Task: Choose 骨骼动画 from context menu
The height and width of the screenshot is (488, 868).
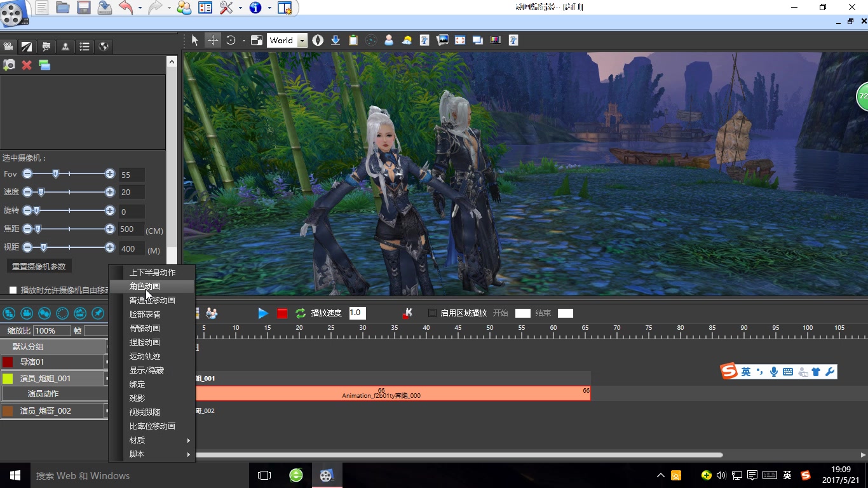Action: (153, 328)
